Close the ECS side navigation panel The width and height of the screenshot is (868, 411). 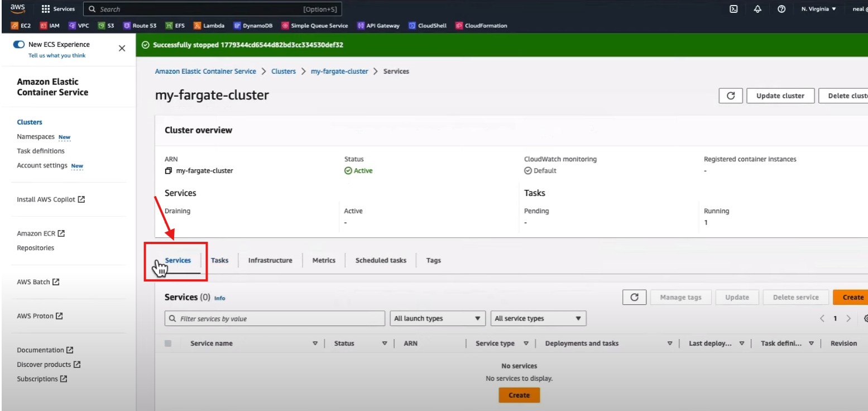coord(122,49)
